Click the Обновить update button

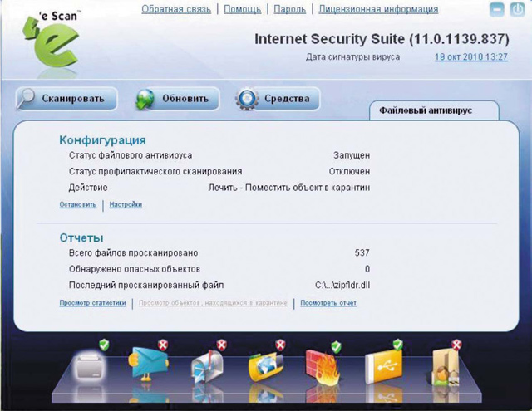point(177,99)
